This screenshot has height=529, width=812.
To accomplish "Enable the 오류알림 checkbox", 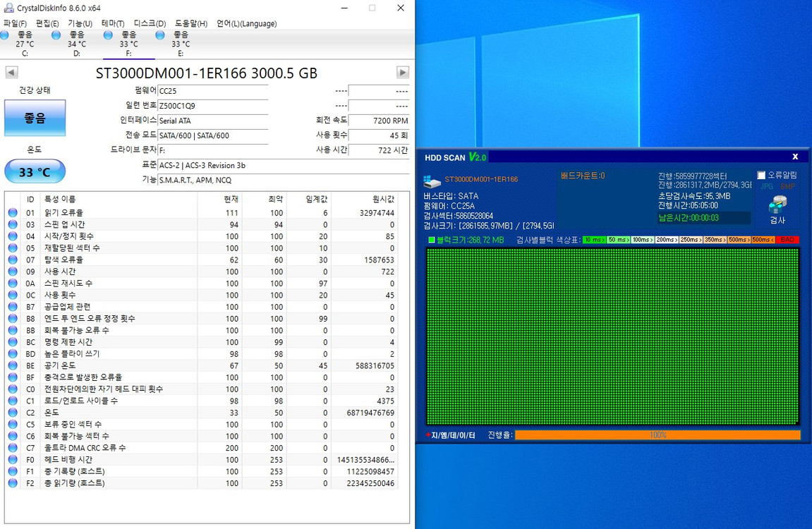I will [x=761, y=175].
